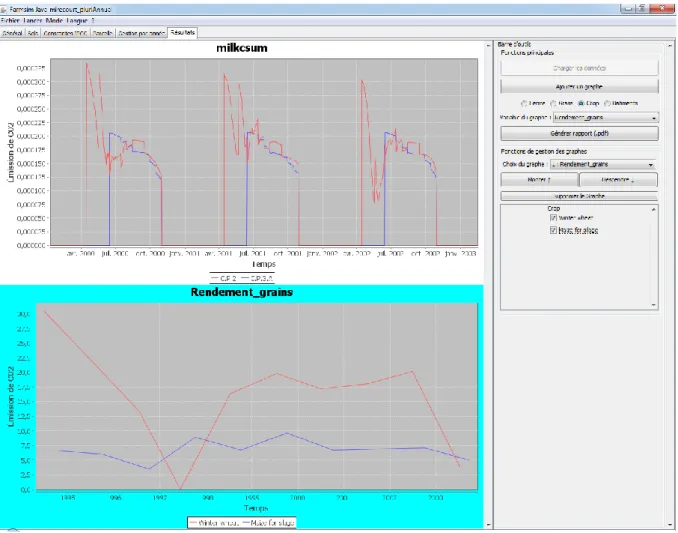Click scroll-up arrow of Crop list
Screen dimensions: 678x533
click(x=654, y=209)
